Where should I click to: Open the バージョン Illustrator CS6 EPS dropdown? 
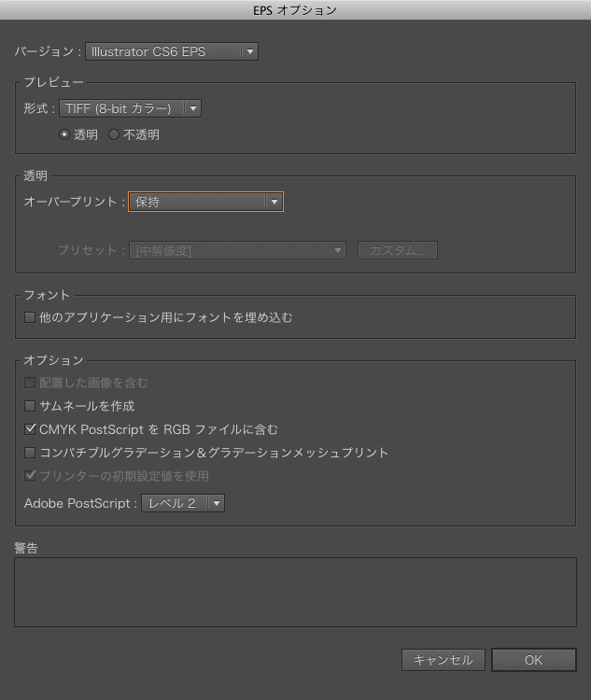[172, 51]
